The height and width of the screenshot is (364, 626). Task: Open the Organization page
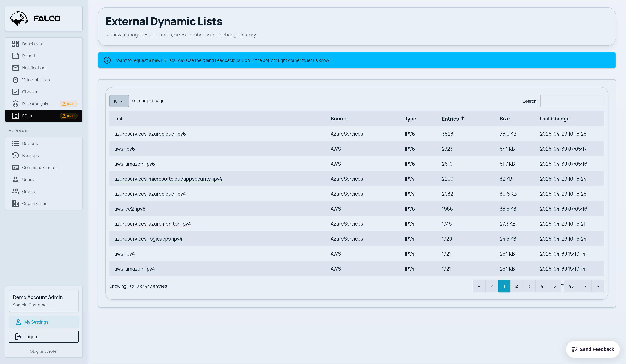[x=44, y=203]
